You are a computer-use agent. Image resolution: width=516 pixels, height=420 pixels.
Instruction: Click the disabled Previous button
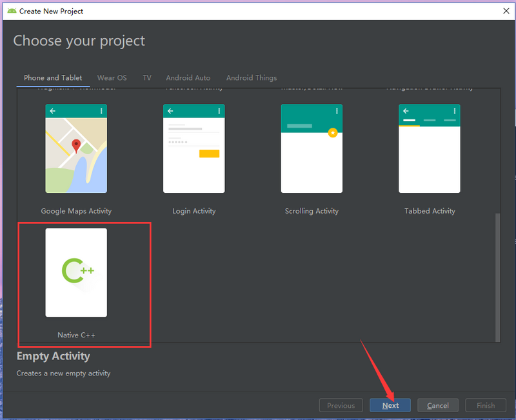tap(341, 405)
